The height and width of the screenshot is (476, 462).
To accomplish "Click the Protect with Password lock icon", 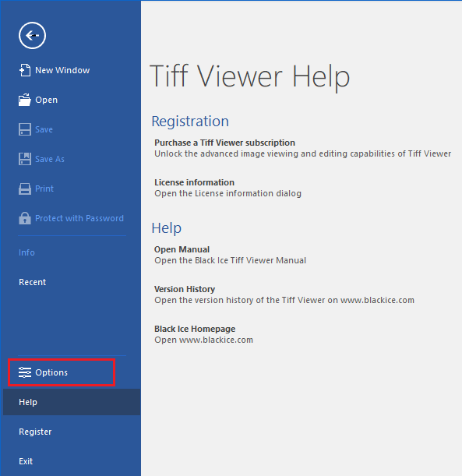I will click(25, 218).
